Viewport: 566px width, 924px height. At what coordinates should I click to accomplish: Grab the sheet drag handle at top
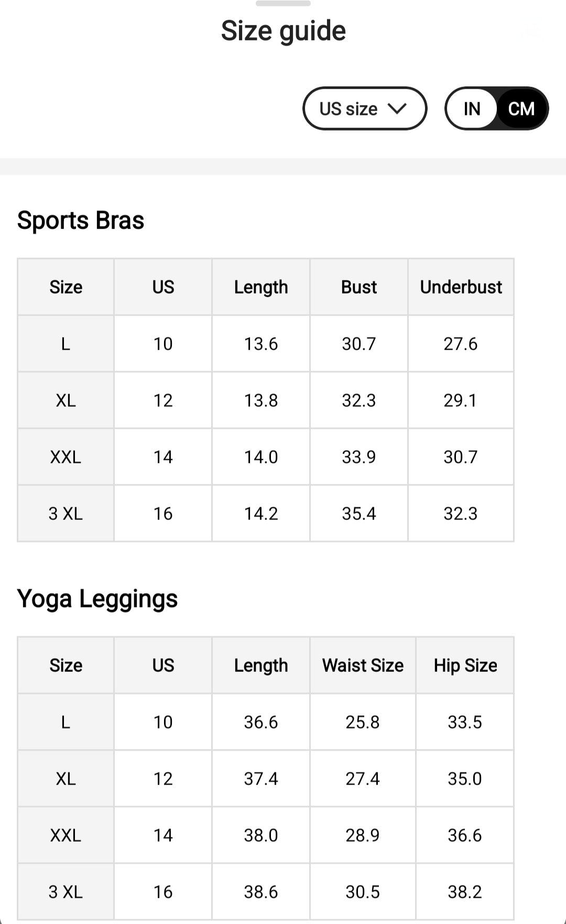[x=283, y=4]
